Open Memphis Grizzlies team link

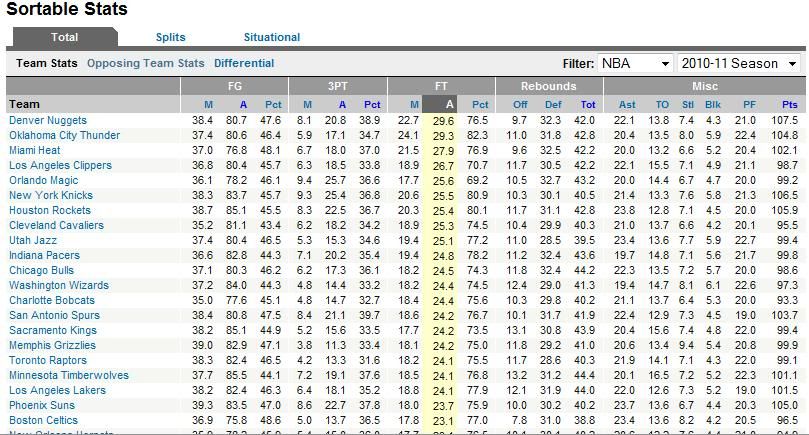click(52, 345)
